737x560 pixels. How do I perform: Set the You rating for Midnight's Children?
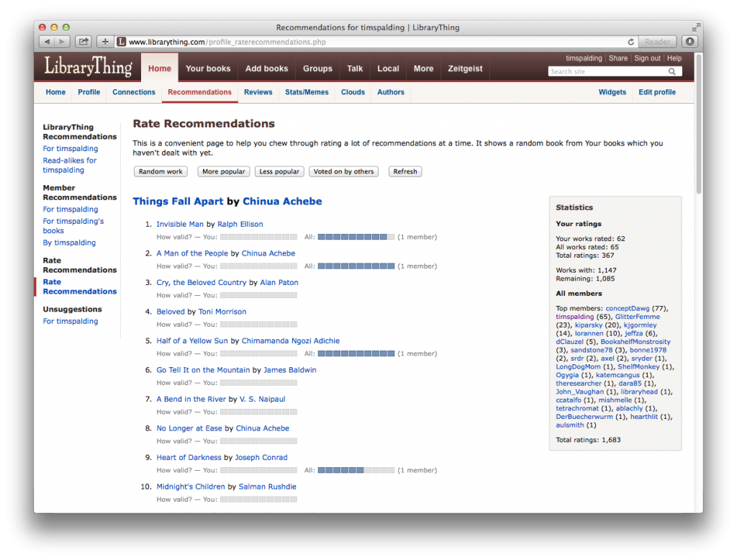pos(258,500)
